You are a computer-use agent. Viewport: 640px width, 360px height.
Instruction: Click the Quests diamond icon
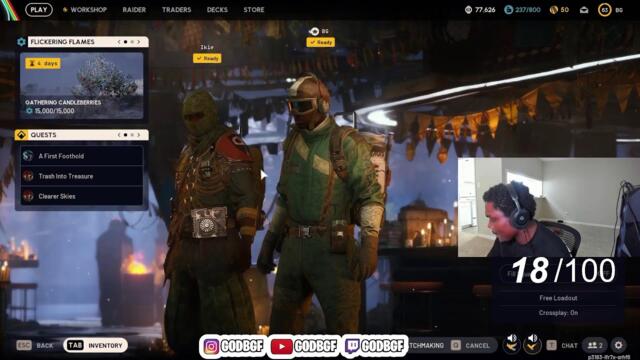(21, 135)
